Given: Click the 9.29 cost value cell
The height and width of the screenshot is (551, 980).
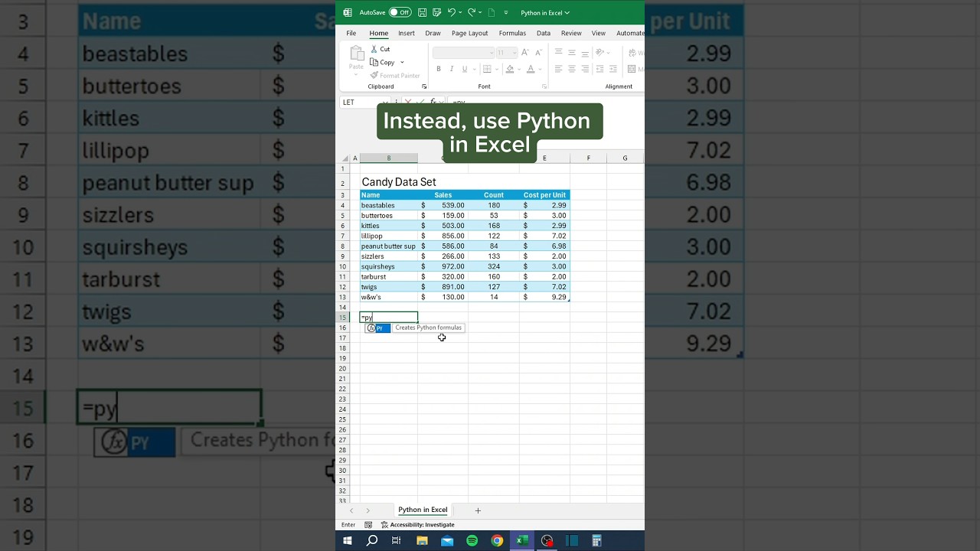Looking at the screenshot, I should (544, 297).
